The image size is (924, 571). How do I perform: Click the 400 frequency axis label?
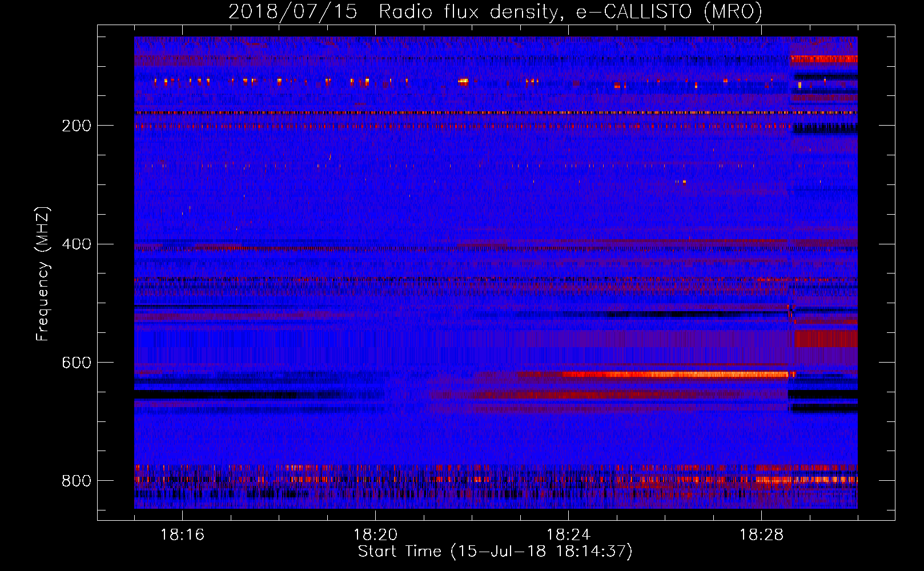77,244
